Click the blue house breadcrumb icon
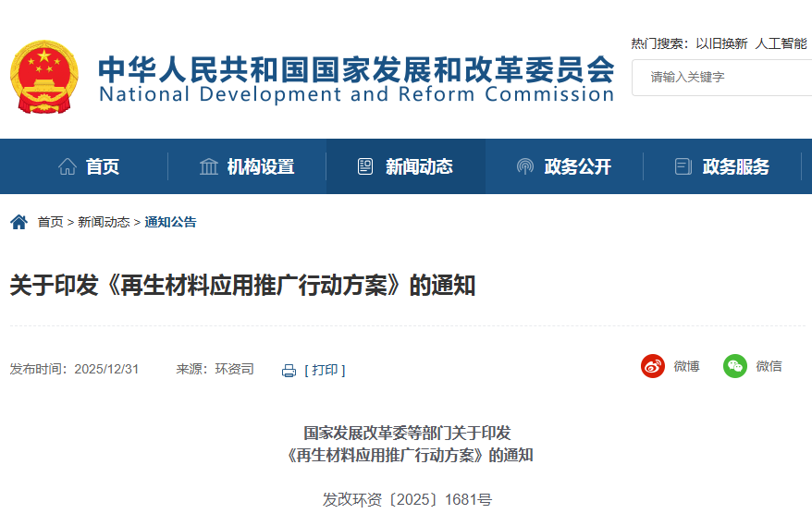 [x=18, y=222]
